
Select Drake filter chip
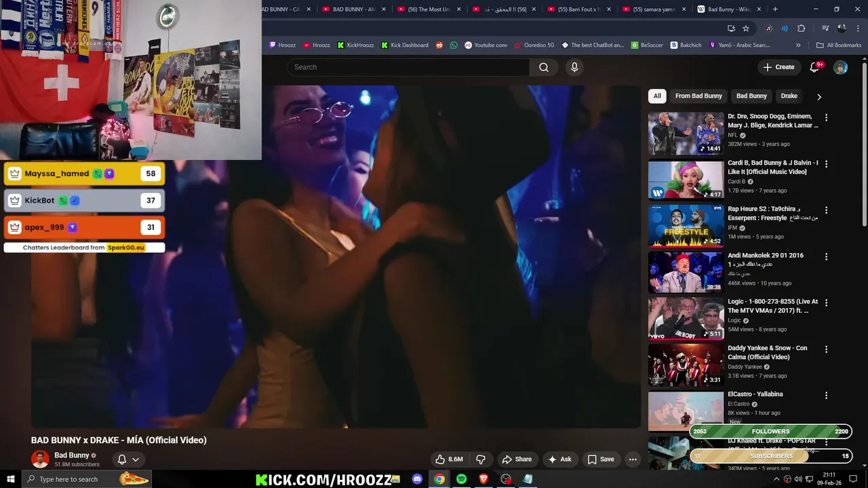point(789,96)
